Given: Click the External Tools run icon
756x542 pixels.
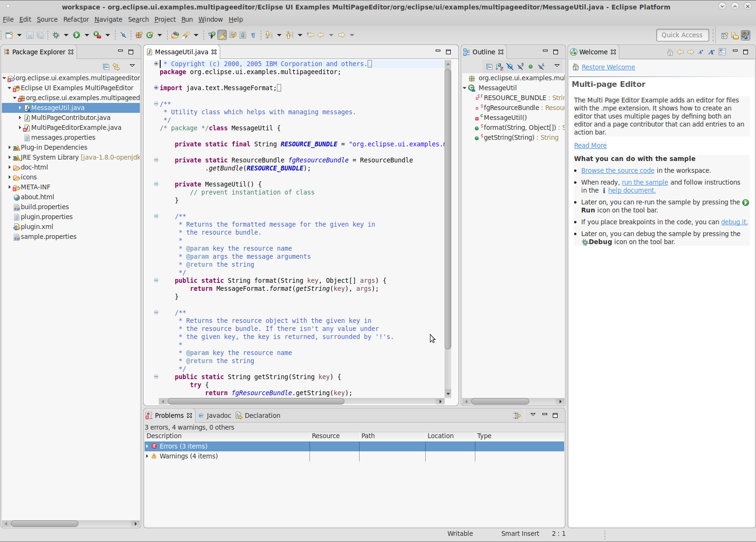Looking at the screenshot, I should [x=97, y=35].
